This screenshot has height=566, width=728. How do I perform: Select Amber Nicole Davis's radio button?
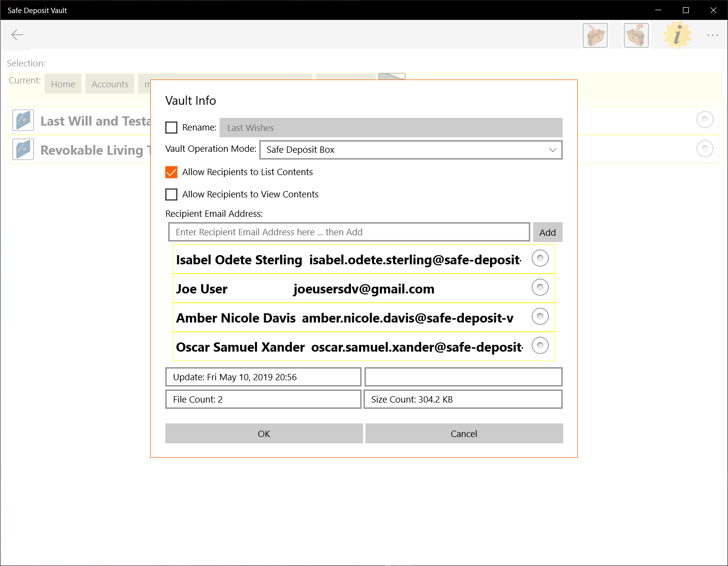pos(540,316)
